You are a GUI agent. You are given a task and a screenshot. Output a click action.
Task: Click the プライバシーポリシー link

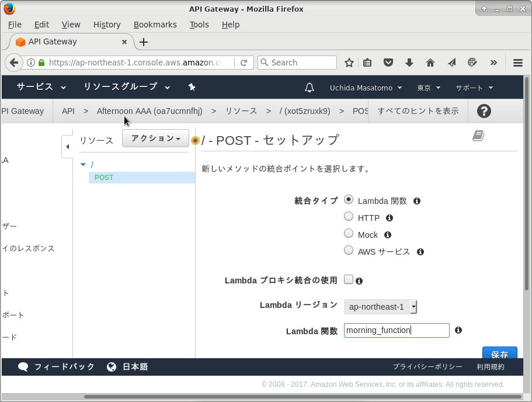pyautogui.click(x=427, y=367)
